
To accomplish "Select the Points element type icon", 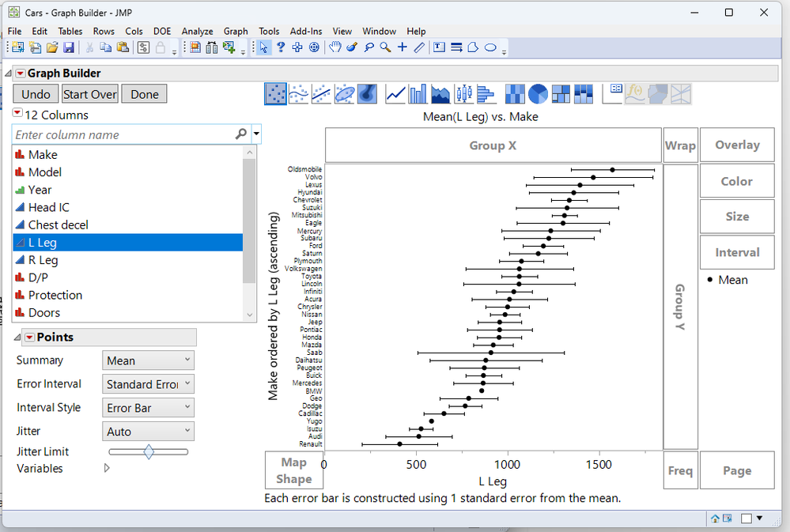I will coord(276,94).
